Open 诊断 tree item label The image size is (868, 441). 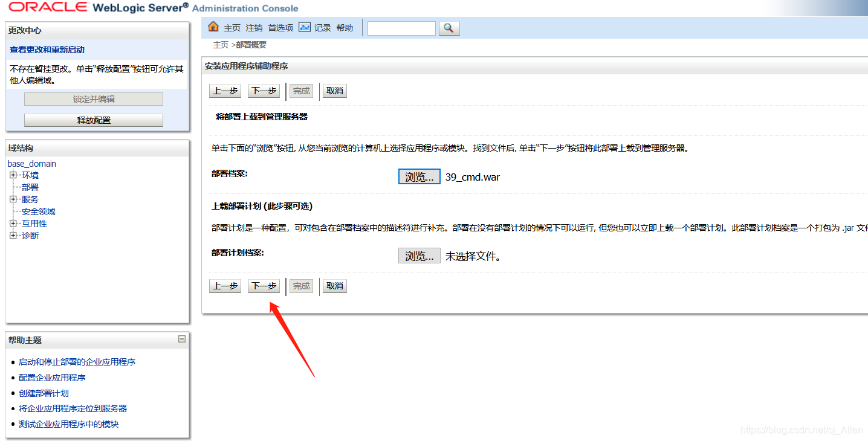(30, 236)
